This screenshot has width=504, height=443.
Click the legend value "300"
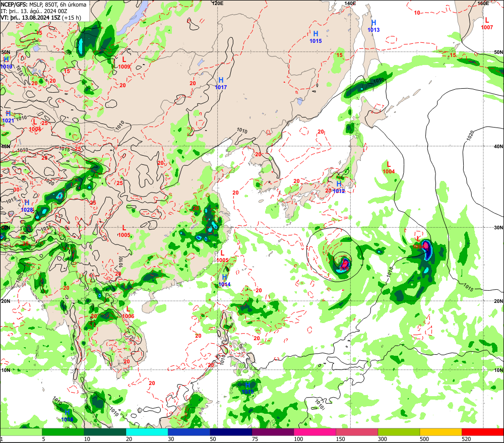click(382, 439)
